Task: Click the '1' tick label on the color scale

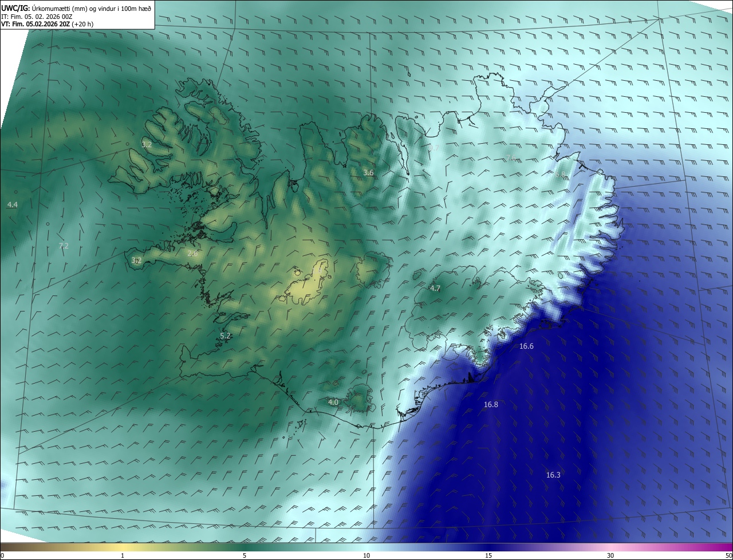Action: pyautogui.click(x=123, y=555)
